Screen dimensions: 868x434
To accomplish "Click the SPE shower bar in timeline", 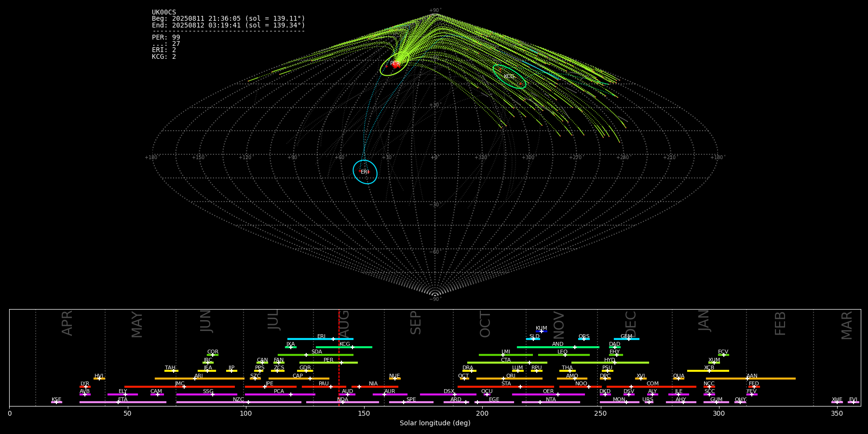I will tap(411, 402).
